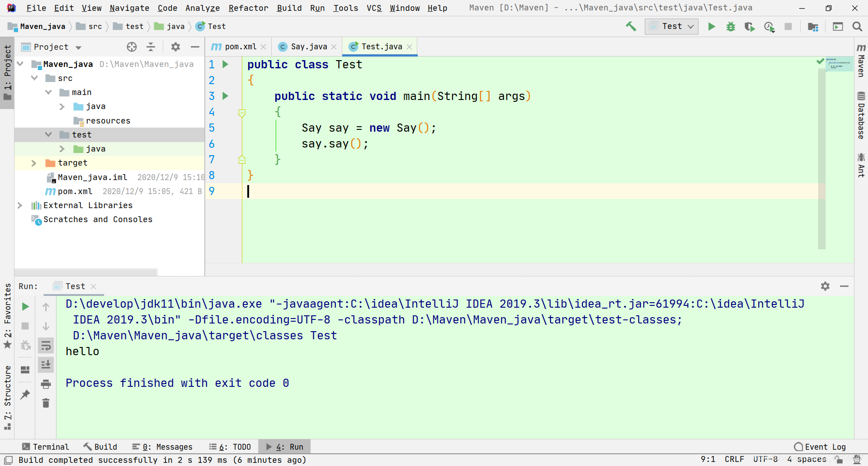The width and height of the screenshot is (868, 466).
Task: Run with Coverage icon in the toolbar
Action: 750,27
